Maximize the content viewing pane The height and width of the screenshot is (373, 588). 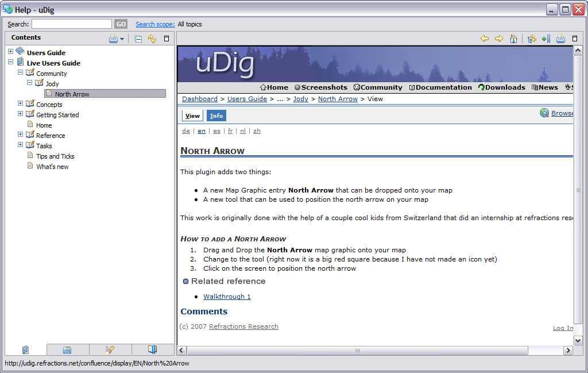coord(574,39)
